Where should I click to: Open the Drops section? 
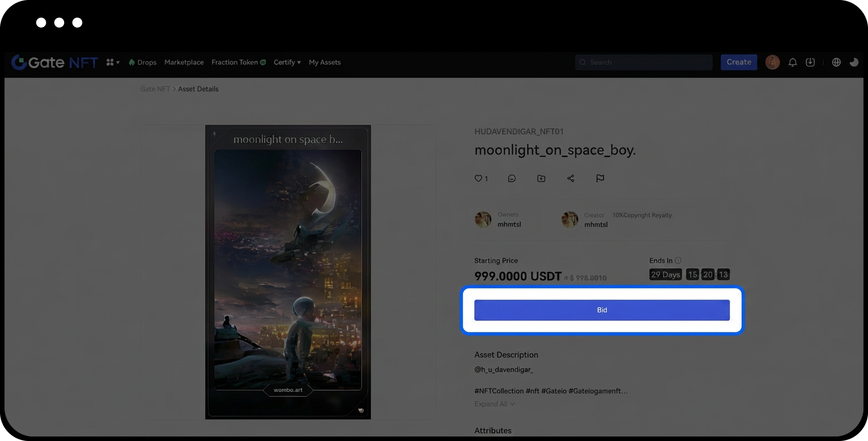[x=143, y=62]
